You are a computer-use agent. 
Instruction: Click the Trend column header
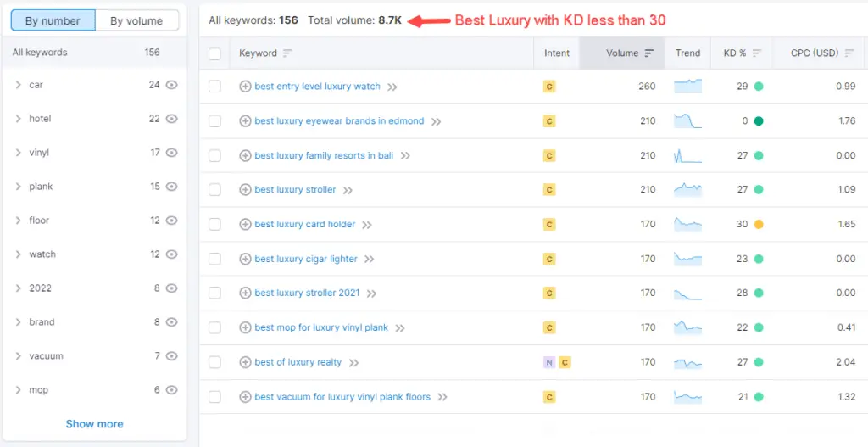[687, 53]
